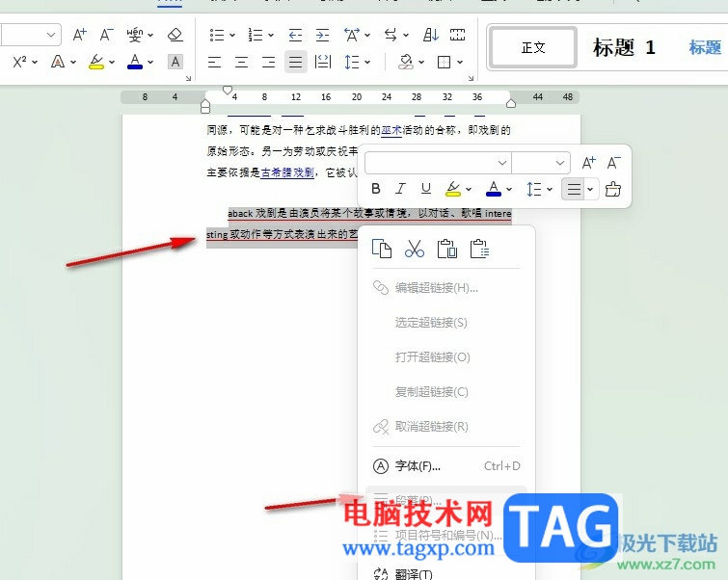The image size is (728, 580).
Task: Click the text effects outlined A icon
Action: click(x=58, y=62)
